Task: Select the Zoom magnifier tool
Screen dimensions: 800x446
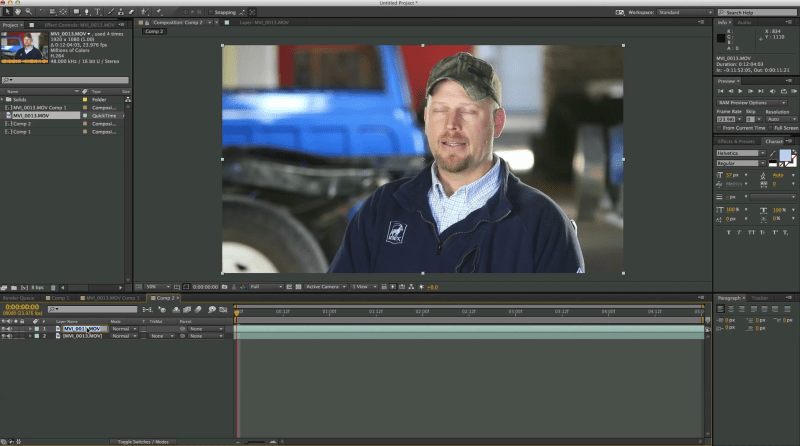Action: tap(29, 11)
